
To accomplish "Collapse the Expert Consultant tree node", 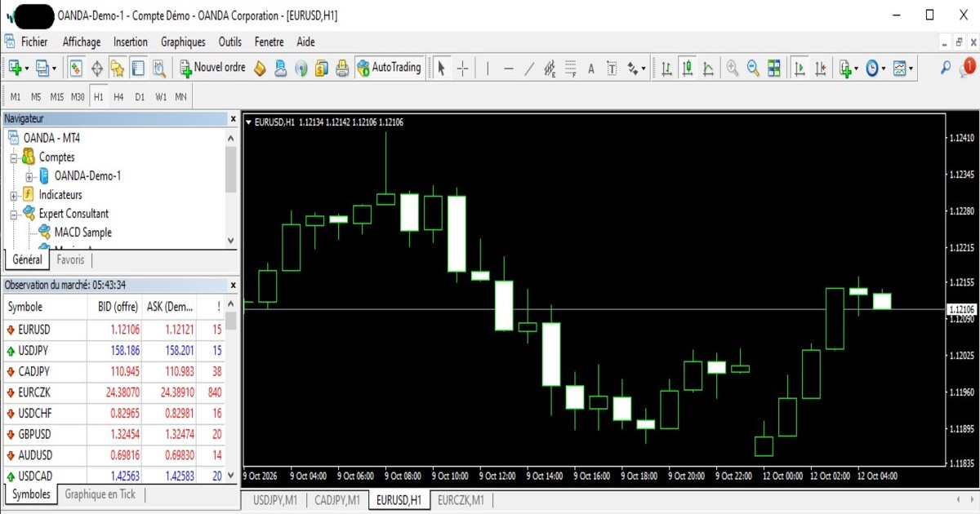I will [x=14, y=215].
